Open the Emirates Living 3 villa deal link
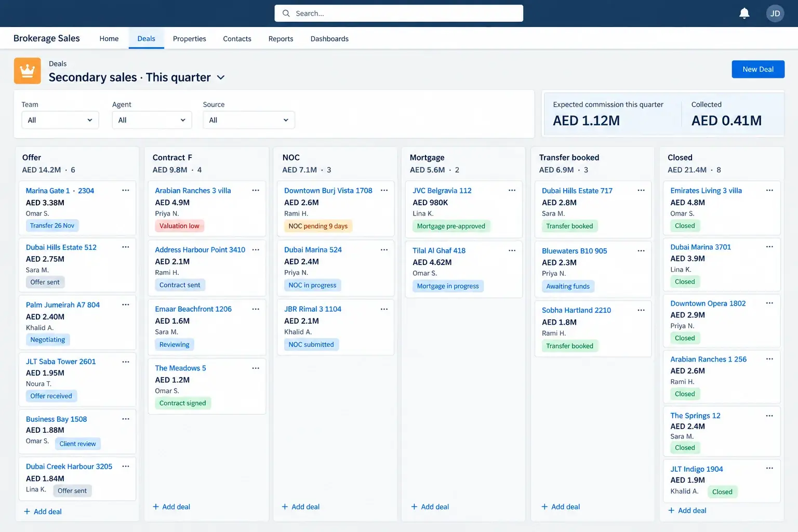Image resolution: width=798 pixels, height=532 pixels. click(x=706, y=191)
